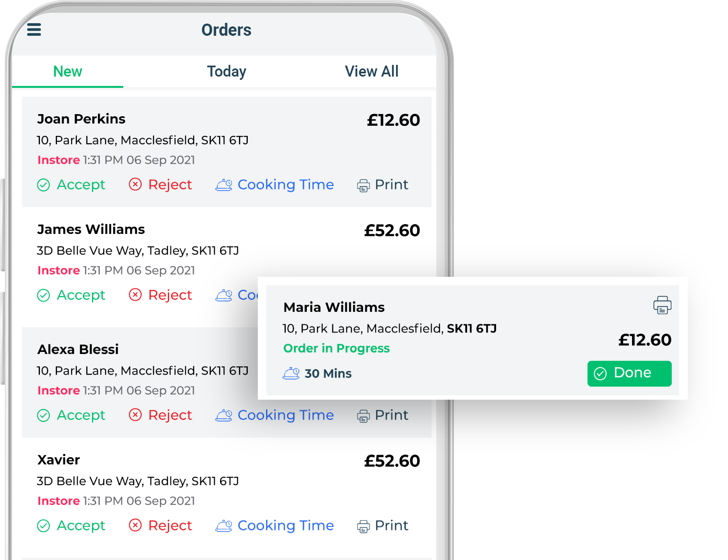The height and width of the screenshot is (560, 728).
Task: Click accept checkmark icon for Joan Perkins
Action: pyautogui.click(x=43, y=185)
